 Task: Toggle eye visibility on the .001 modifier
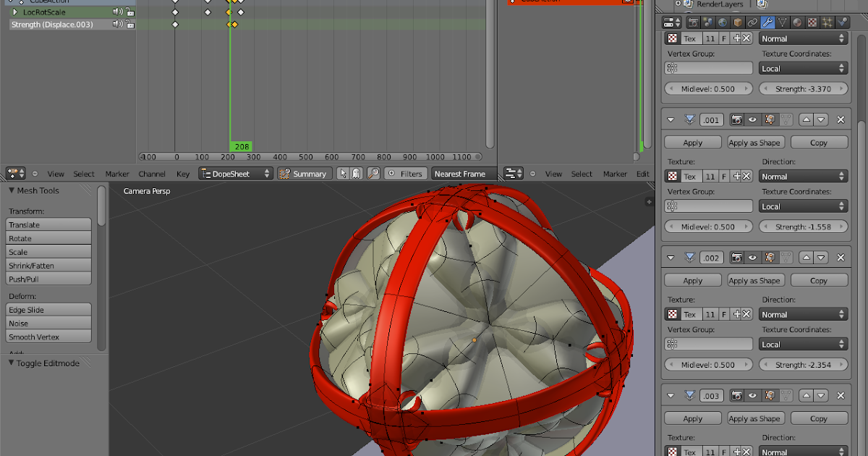coord(753,119)
